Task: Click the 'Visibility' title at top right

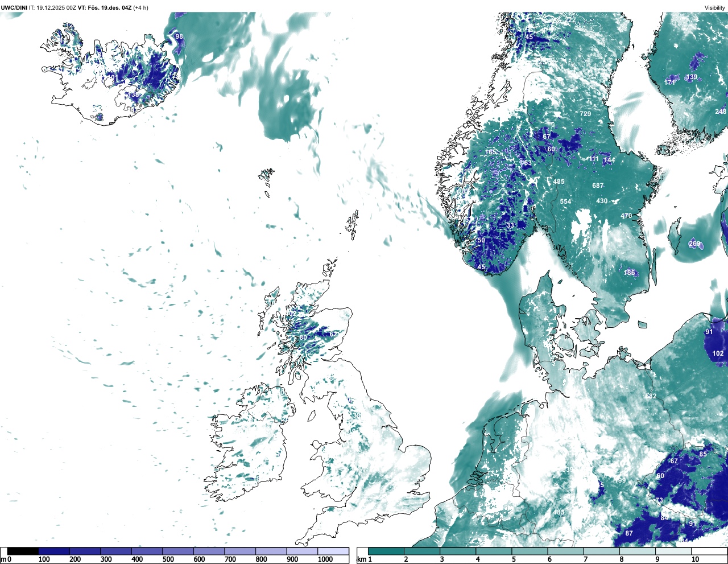Action: click(715, 7)
